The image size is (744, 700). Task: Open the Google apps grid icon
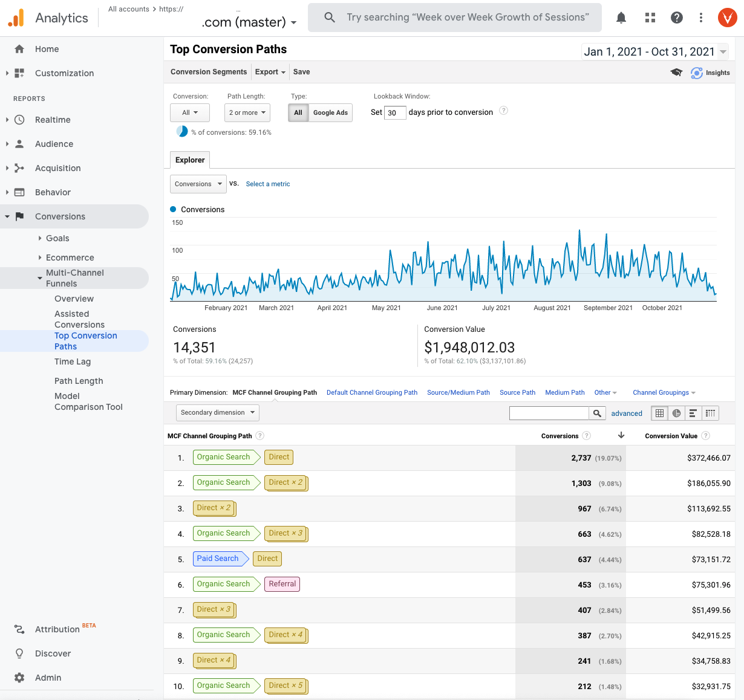[650, 17]
